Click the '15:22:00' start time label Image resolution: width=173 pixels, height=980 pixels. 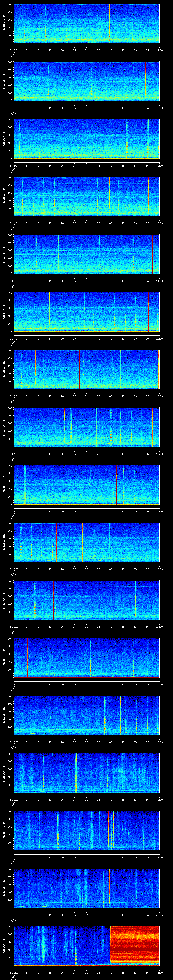(x=13, y=396)
